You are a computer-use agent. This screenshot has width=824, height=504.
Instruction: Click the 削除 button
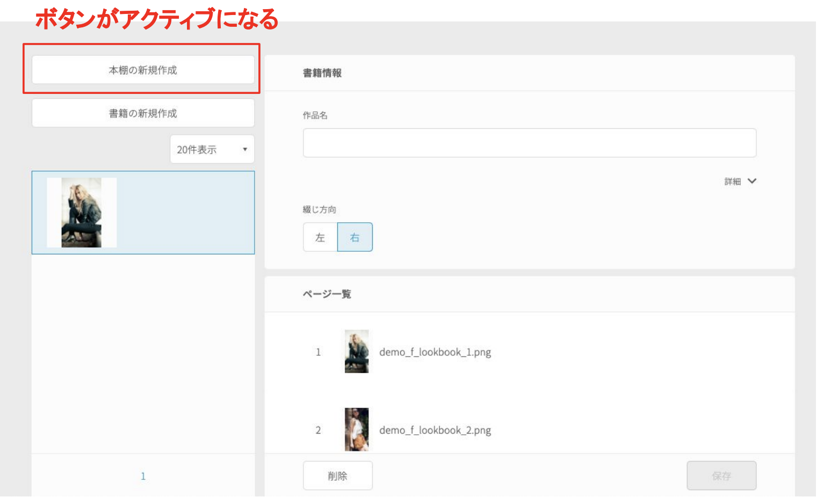coord(338,476)
